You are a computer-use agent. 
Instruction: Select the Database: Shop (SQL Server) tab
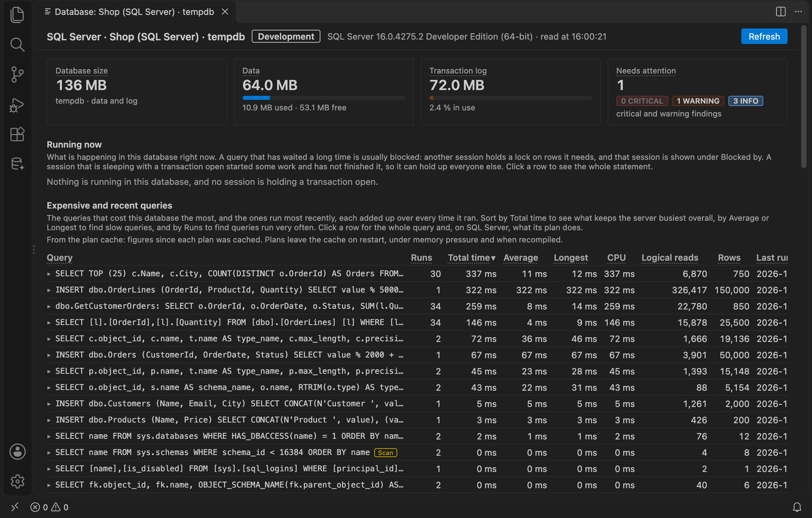pos(134,12)
